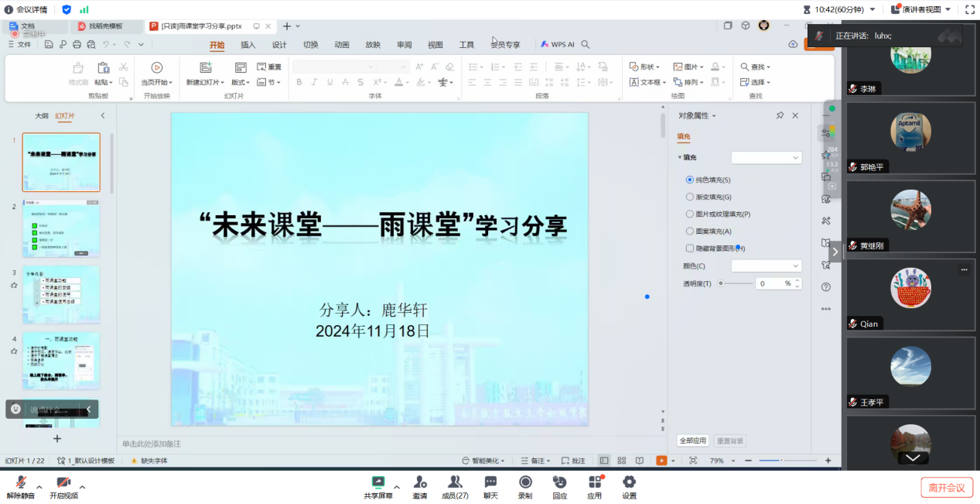Click the 当页开始 slideshow play icon
This screenshot has height=504, width=980.
pyautogui.click(x=157, y=68)
